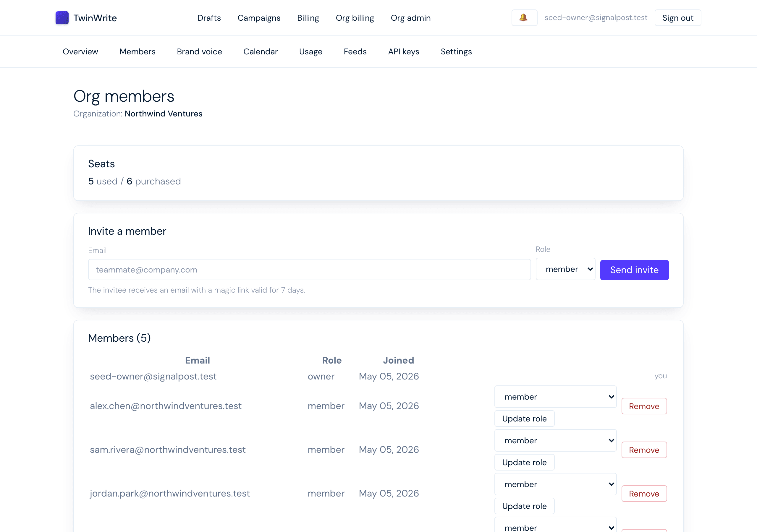Open Billing in the top navigation

pos(308,18)
